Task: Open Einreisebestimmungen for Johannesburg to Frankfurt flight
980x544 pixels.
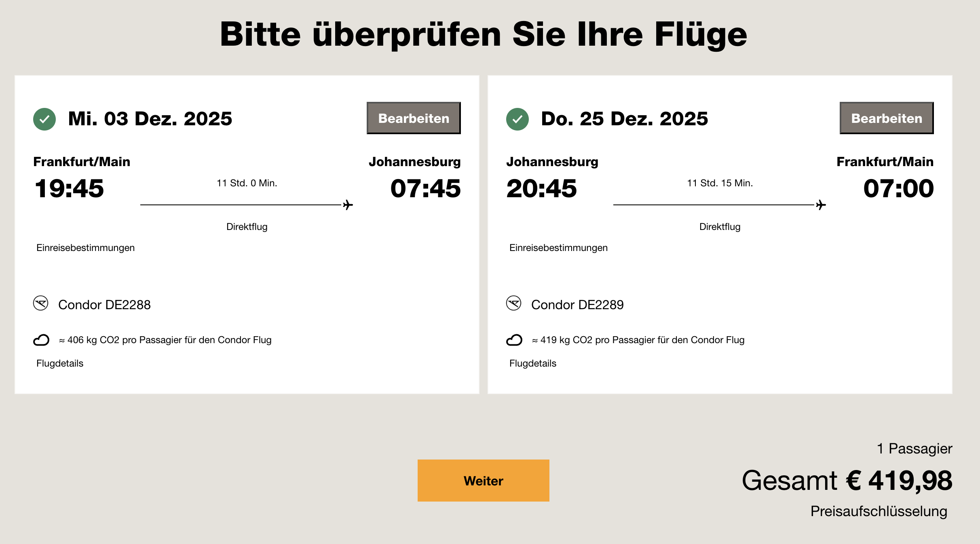Action: tap(558, 248)
